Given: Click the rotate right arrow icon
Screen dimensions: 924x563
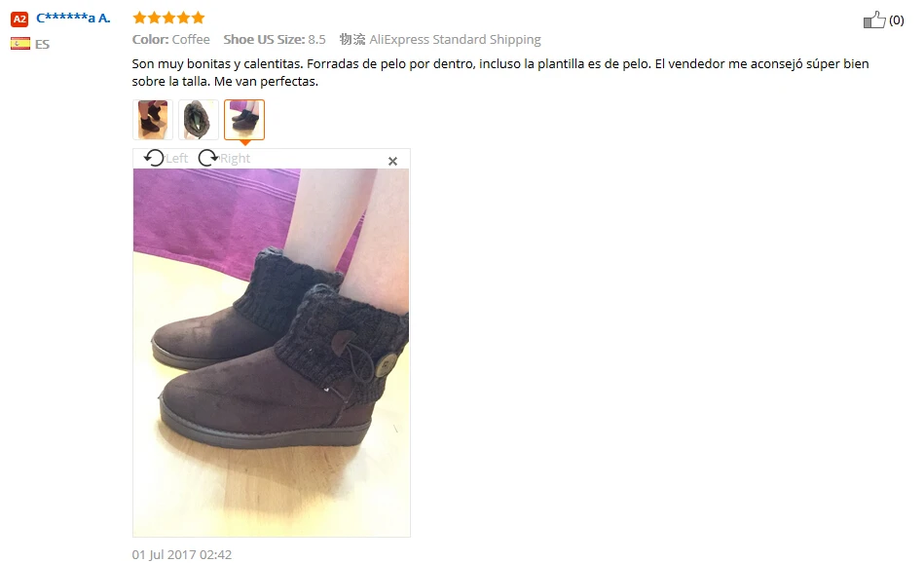Looking at the screenshot, I should click(x=207, y=158).
